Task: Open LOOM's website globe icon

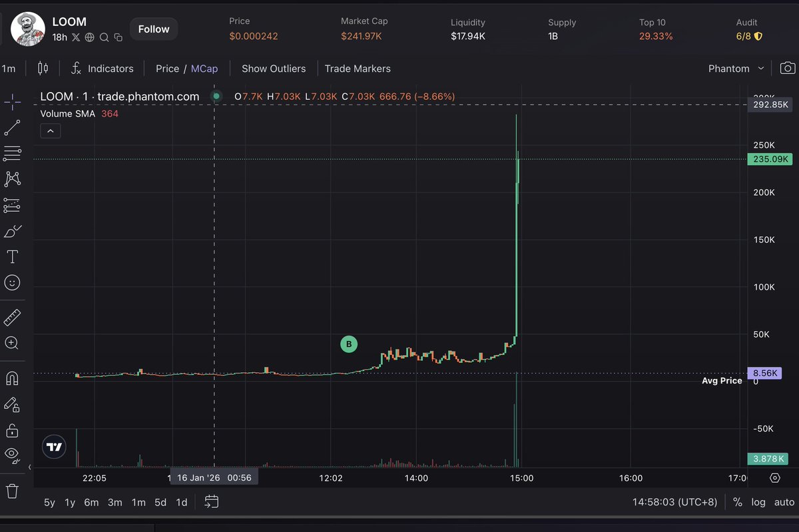Action: tap(90, 37)
